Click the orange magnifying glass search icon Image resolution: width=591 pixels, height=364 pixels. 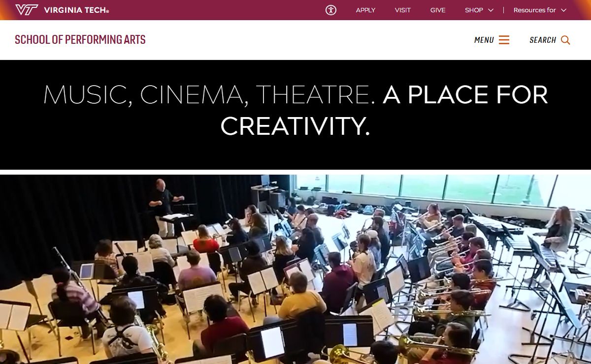tap(565, 40)
